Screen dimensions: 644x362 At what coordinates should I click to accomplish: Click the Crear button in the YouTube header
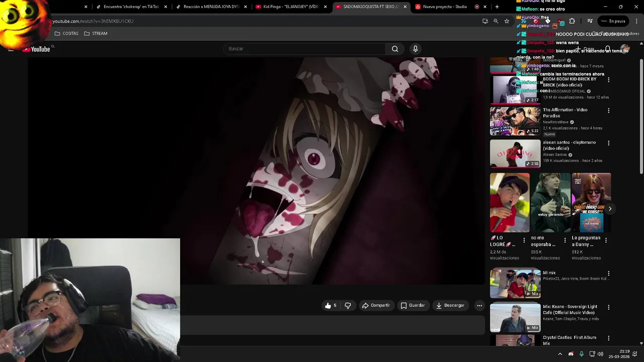pos(585,49)
